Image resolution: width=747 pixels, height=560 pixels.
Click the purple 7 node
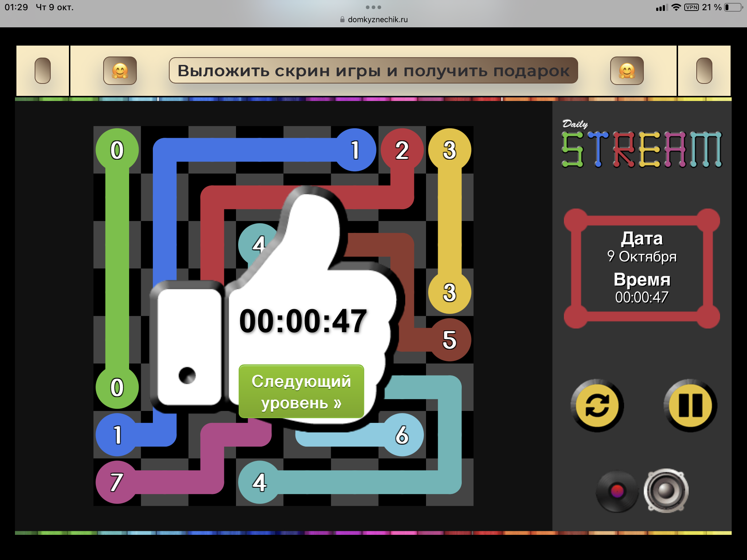click(x=117, y=482)
